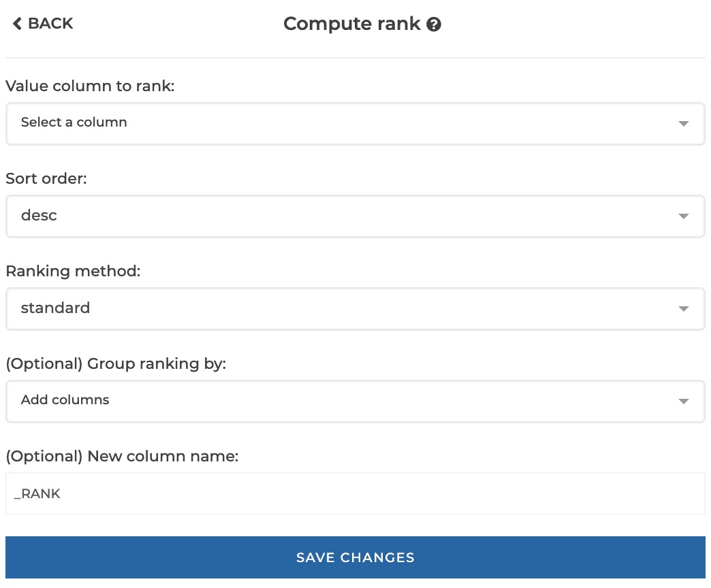Click the caret arrow of Sort order dropdown
Screen dimensions: 711x588
[x=683, y=216]
